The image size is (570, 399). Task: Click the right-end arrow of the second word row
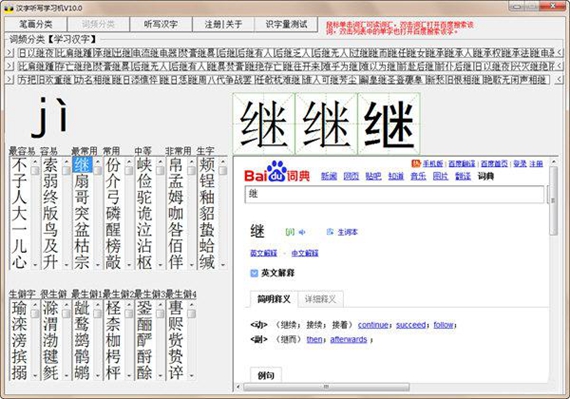pyautogui.click(x=560, y=66)
